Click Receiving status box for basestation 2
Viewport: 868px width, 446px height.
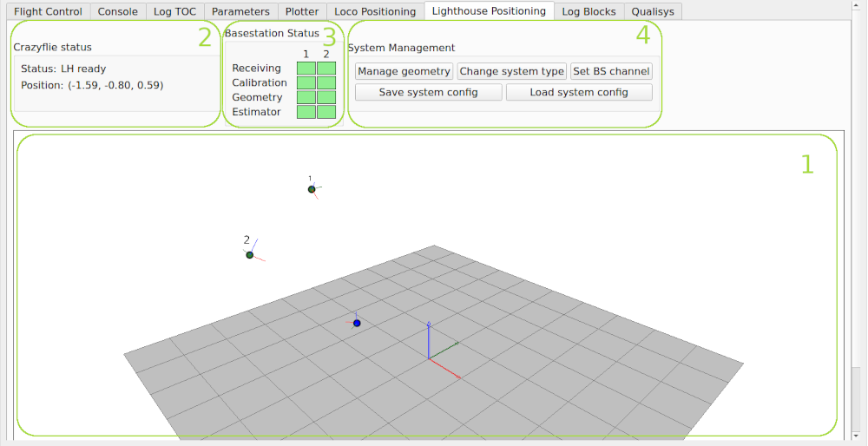[326, 69]
